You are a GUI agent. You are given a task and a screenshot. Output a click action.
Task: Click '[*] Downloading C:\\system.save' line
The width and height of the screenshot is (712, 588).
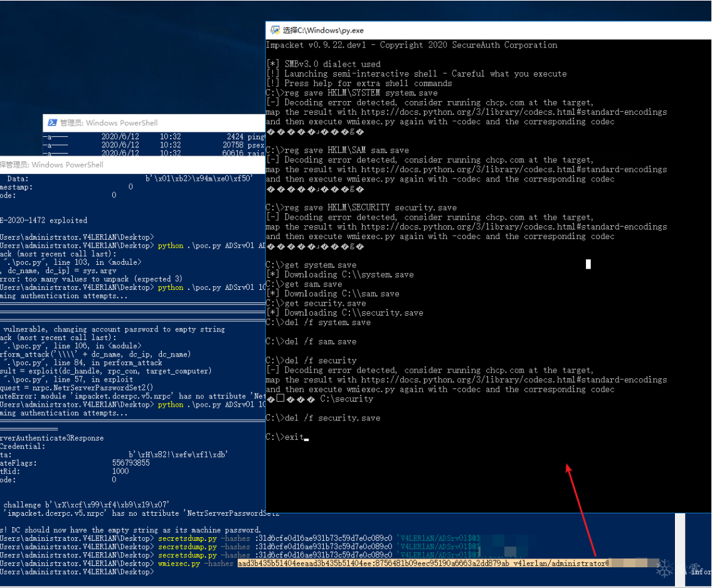tap(340, 274)
